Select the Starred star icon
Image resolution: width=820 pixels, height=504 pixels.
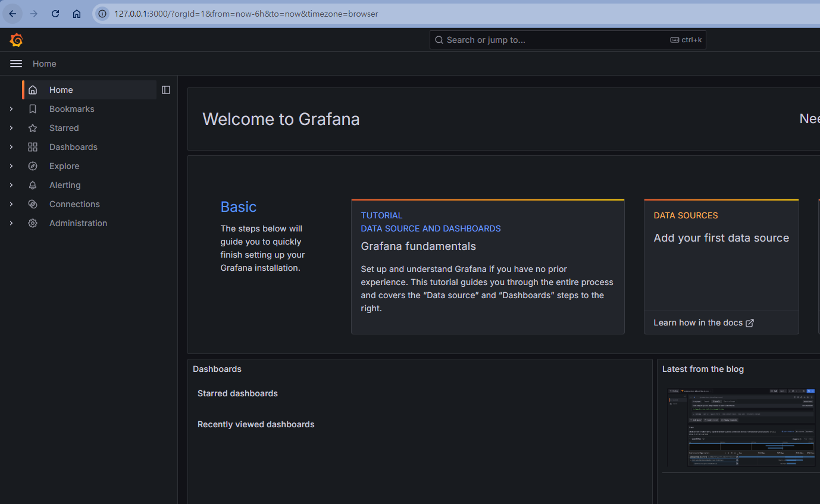[33, 127]
